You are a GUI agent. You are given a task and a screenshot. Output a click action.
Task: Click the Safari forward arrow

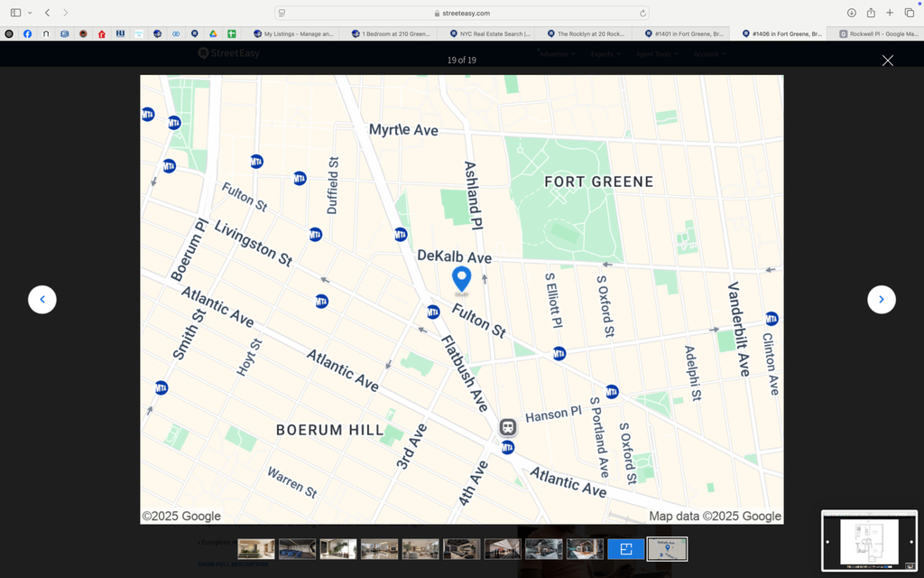pos(65,13)
